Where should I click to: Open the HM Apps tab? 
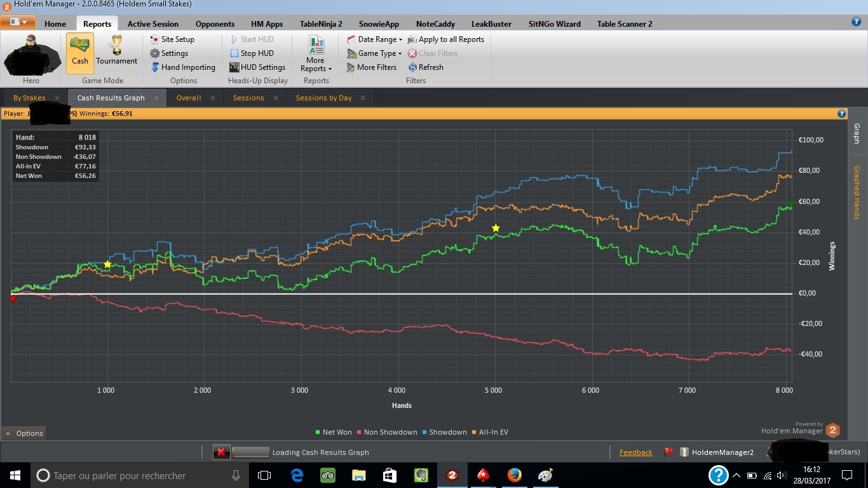point(267,24)
